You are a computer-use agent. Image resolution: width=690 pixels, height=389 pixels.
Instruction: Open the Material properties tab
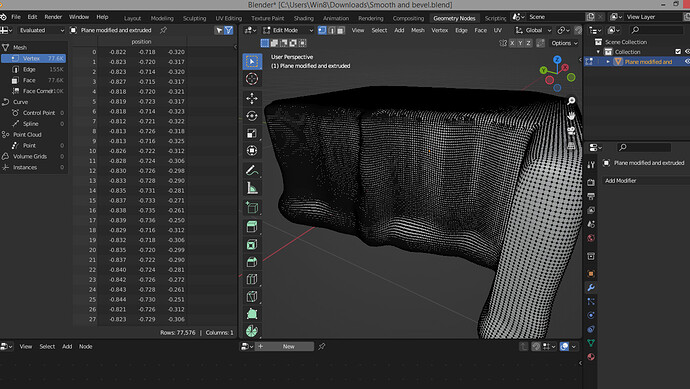click(591, 357)
